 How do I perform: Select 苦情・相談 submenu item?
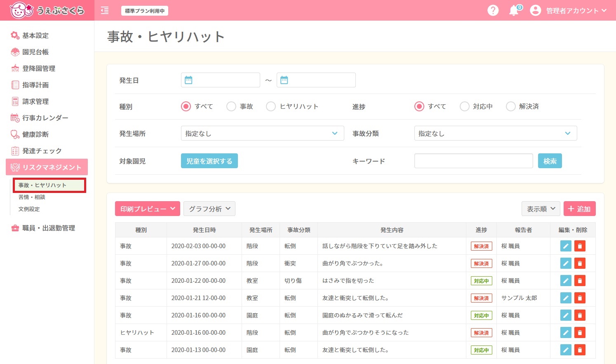pos(32,197)
